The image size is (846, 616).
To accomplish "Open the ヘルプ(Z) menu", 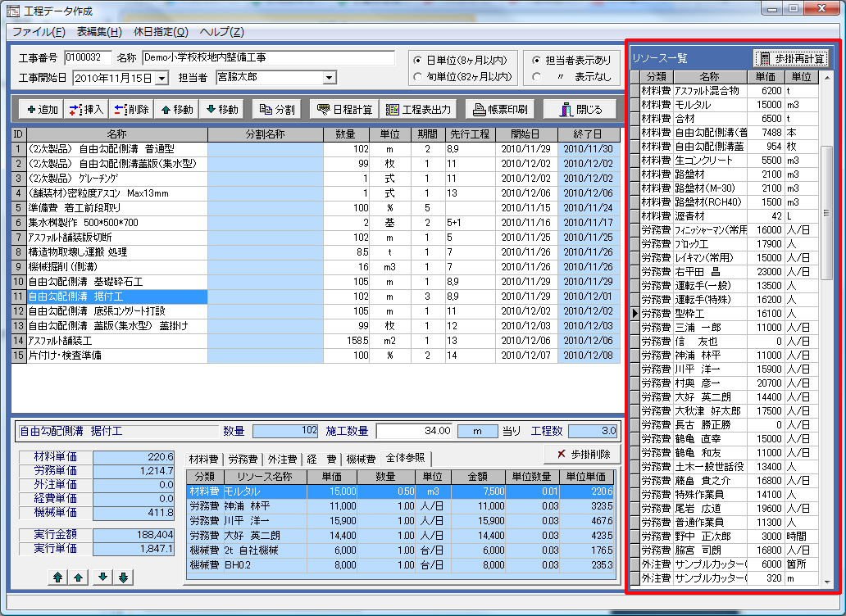I will click(222, 32).
